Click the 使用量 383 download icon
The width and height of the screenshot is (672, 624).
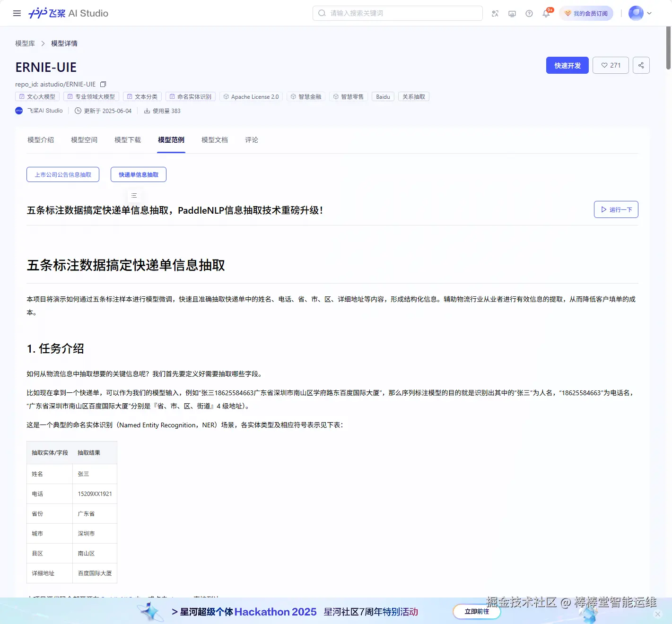point(147,111)
